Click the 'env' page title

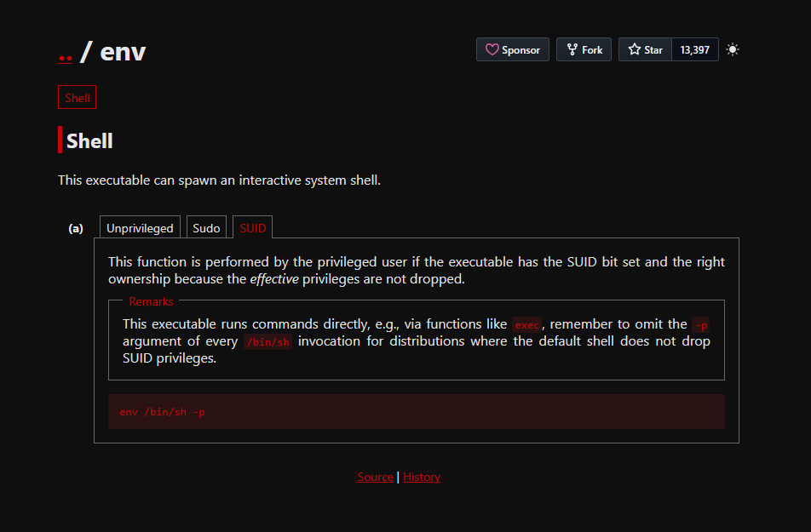(x=123, y=52)
